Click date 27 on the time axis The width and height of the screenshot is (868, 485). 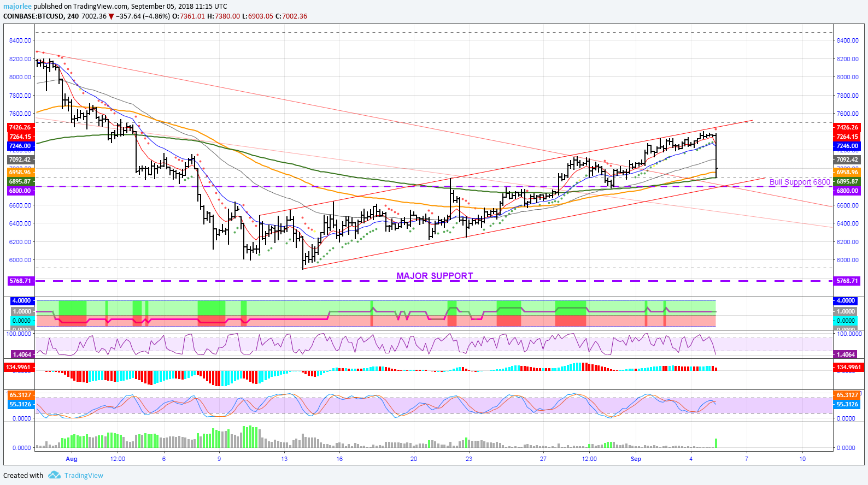tap(543, 459)
